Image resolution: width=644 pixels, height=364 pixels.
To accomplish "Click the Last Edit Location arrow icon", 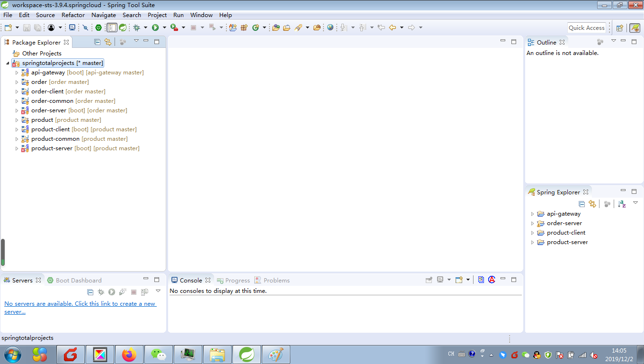I will tap(381, 27).
